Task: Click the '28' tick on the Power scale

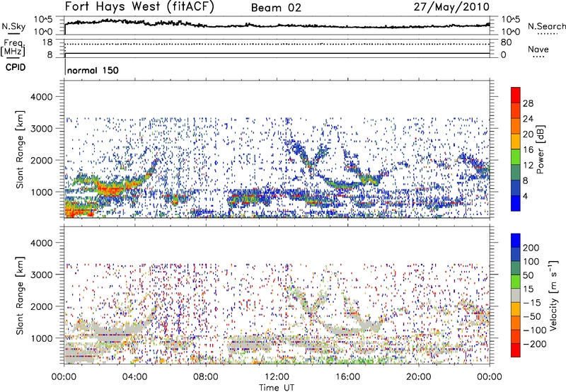Action: click(528, 103)
